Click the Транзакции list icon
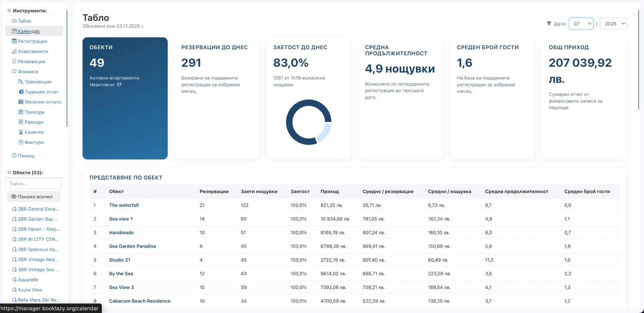The image size is (644, 313). 21,82
